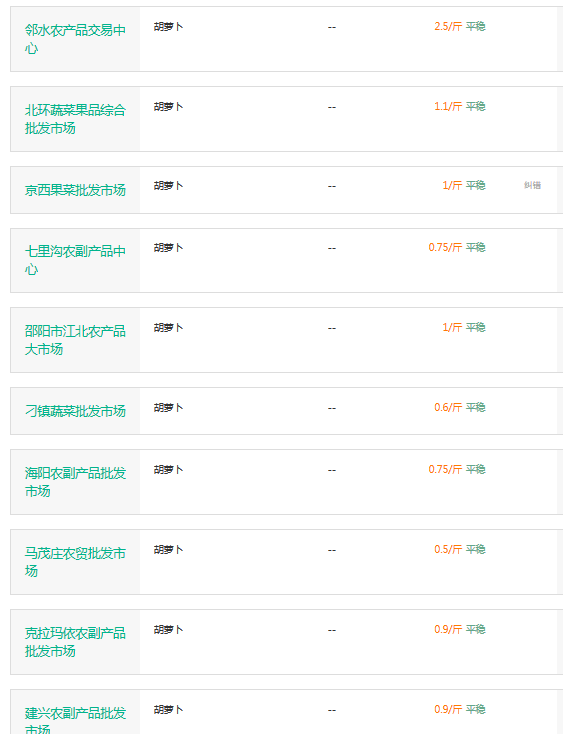Click 平稳 trend label in 克拉玛依 row
This screenshot has height=734, width=563.
tap(475, 629)
